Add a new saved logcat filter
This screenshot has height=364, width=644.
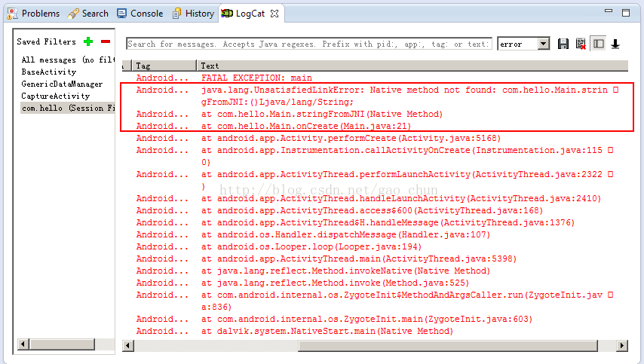(88, 41)
